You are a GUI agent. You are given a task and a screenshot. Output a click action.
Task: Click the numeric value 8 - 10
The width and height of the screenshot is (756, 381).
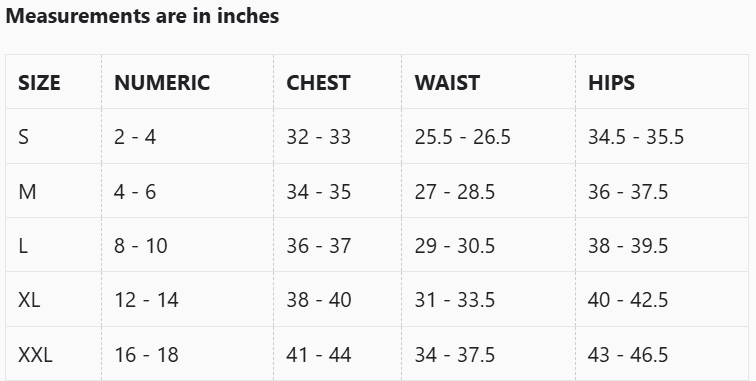coord(141,246)
